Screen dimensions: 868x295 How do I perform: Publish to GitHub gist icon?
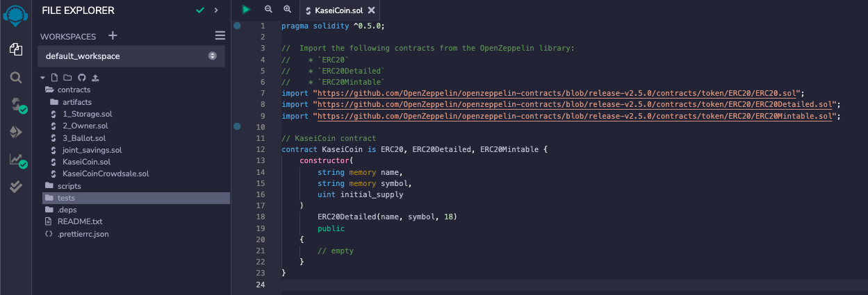pyautogui.click(x=81, y=77)
